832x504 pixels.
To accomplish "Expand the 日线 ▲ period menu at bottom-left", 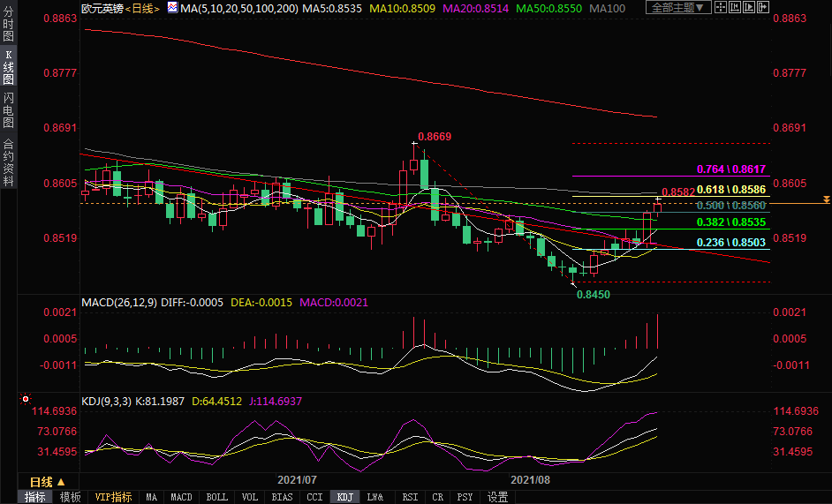I will click(47, 482).
